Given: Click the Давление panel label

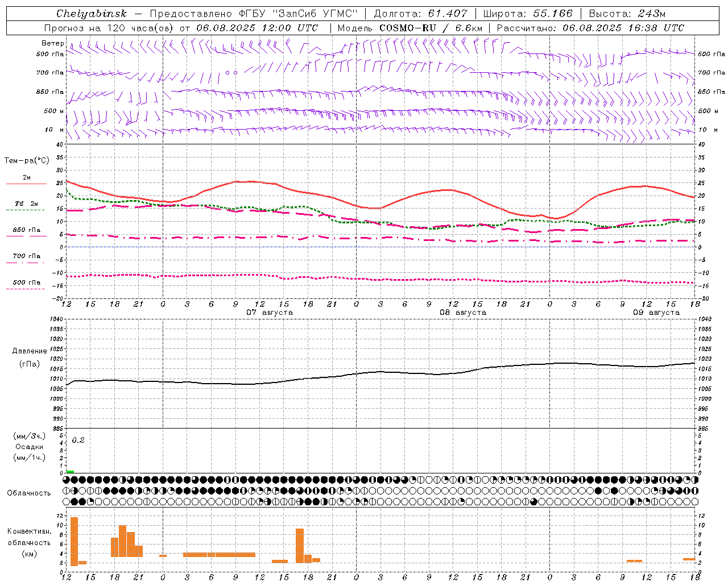Looking at the screenshot, I should (30, 351).
